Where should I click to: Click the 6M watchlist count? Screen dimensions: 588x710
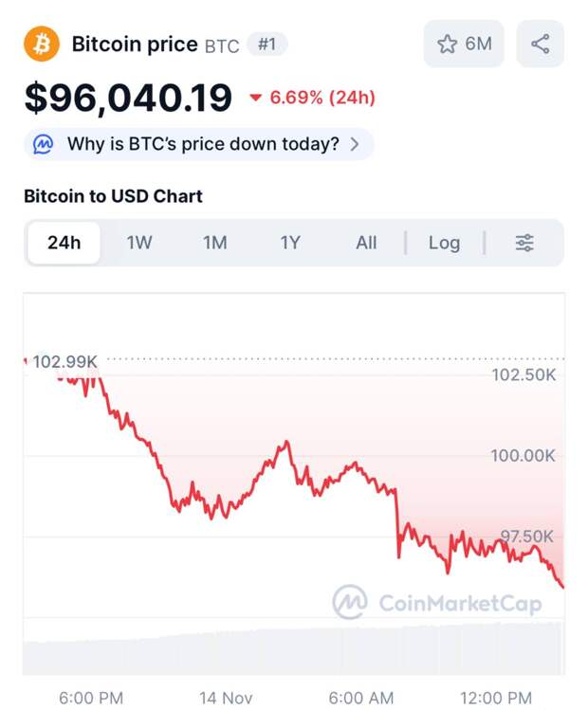click(478, 44)
